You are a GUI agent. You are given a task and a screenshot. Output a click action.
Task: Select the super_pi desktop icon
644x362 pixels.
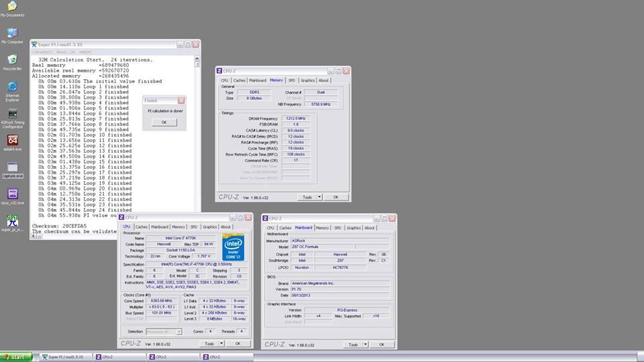12,223
